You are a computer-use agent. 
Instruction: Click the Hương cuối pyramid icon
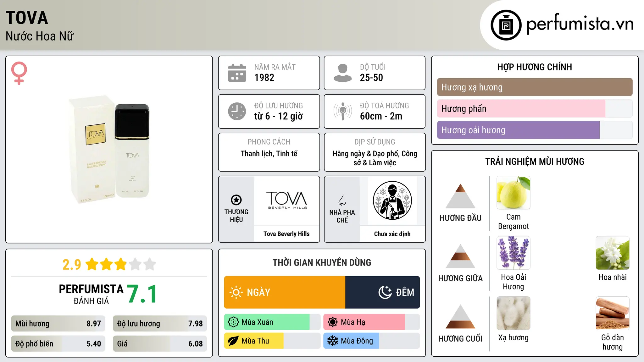(460, 316)
